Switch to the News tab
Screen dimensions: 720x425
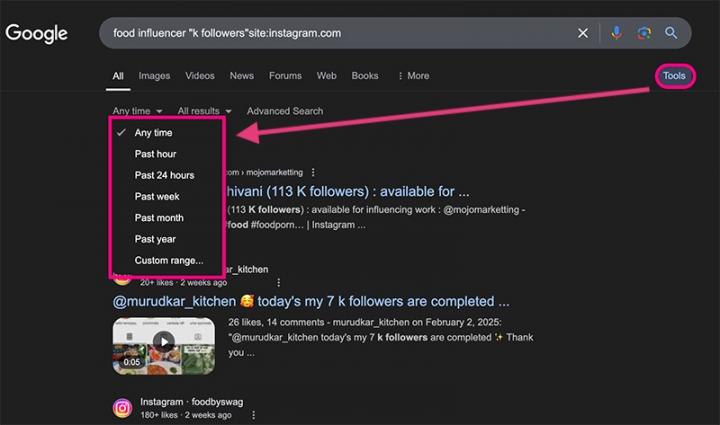point(242,76)
